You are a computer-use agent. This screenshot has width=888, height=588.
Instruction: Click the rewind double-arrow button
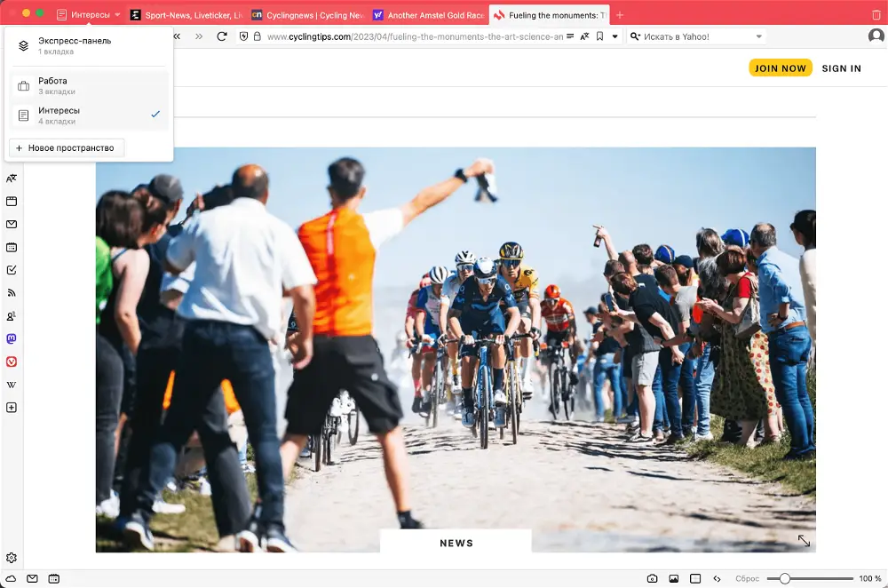[x=177, y=36]
